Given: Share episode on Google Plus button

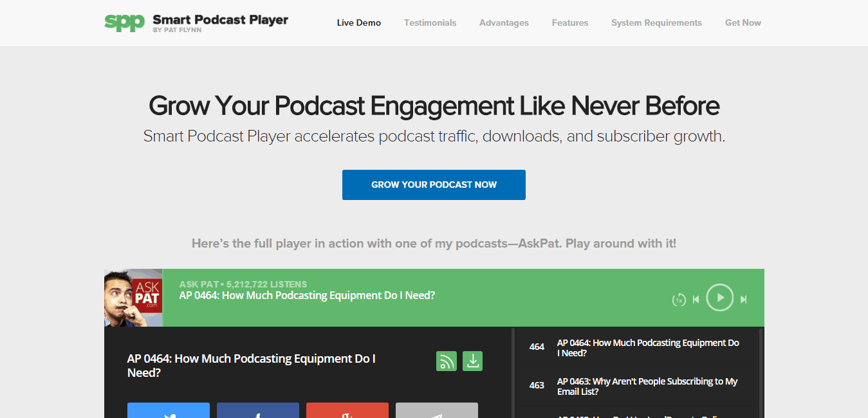Looking at the screenshot, I should (347, 410).
